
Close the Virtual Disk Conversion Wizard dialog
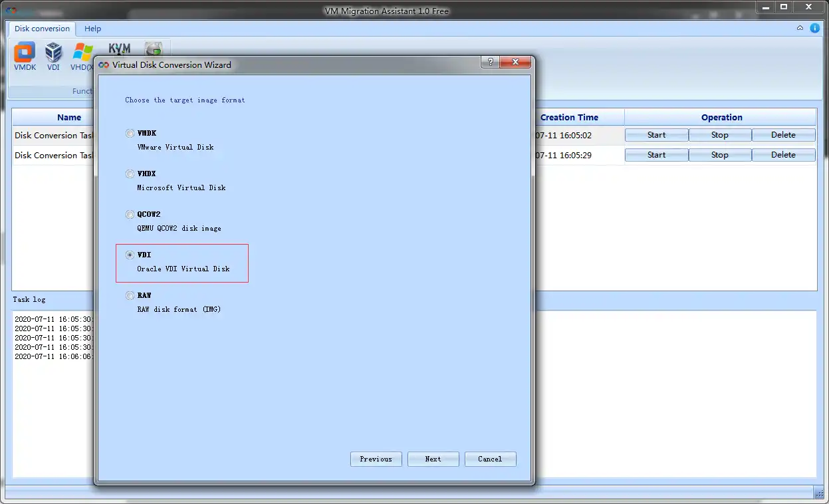[x=515, y=62]
